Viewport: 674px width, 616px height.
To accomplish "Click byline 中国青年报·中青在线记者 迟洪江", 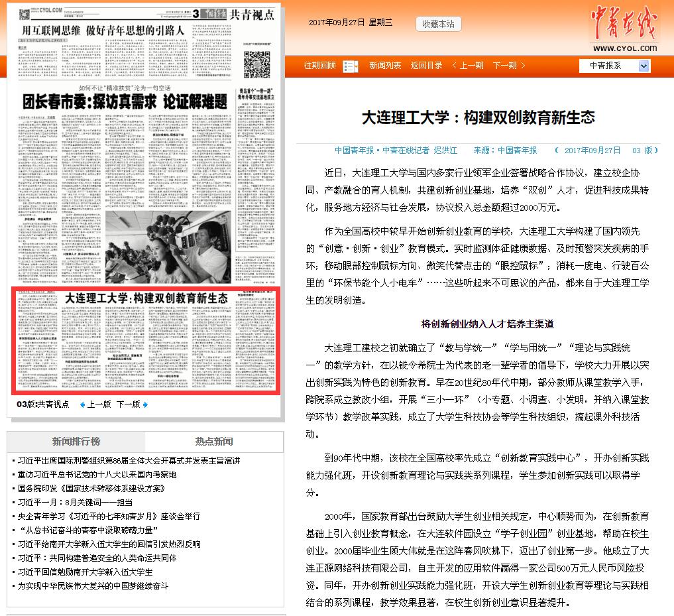I will click(x=396, y=150).
